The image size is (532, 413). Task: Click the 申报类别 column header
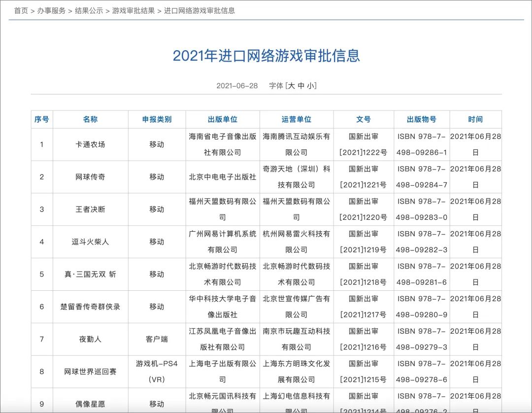coord(157,119)
